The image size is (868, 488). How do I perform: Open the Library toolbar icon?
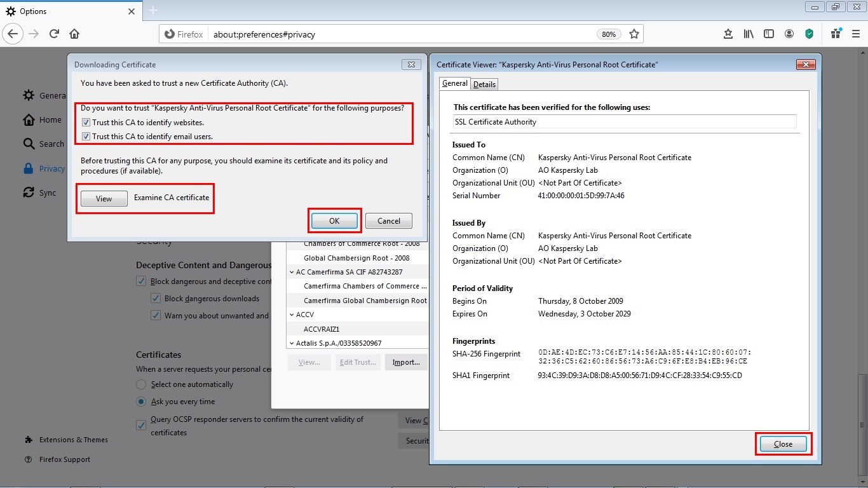(x=749, y=34)
